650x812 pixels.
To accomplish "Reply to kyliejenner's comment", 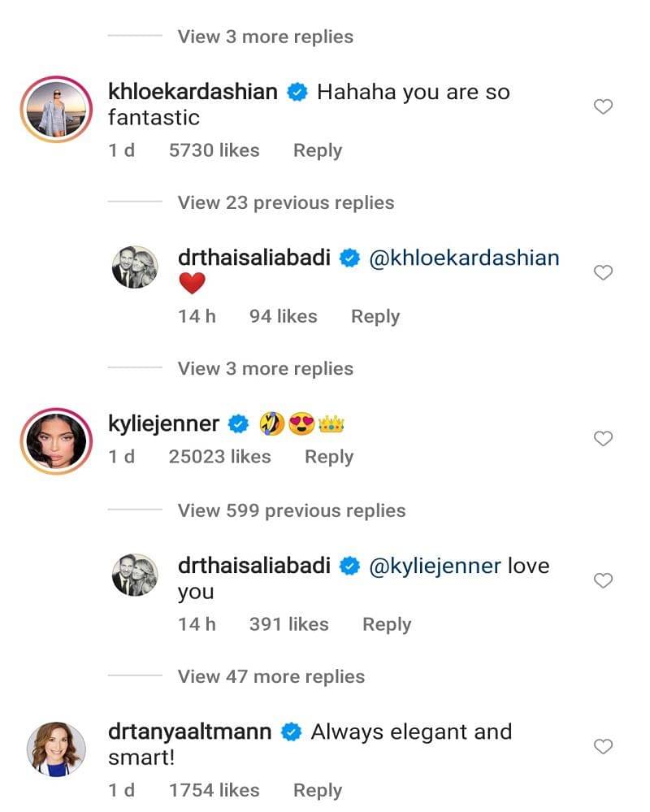I will 329,457.
